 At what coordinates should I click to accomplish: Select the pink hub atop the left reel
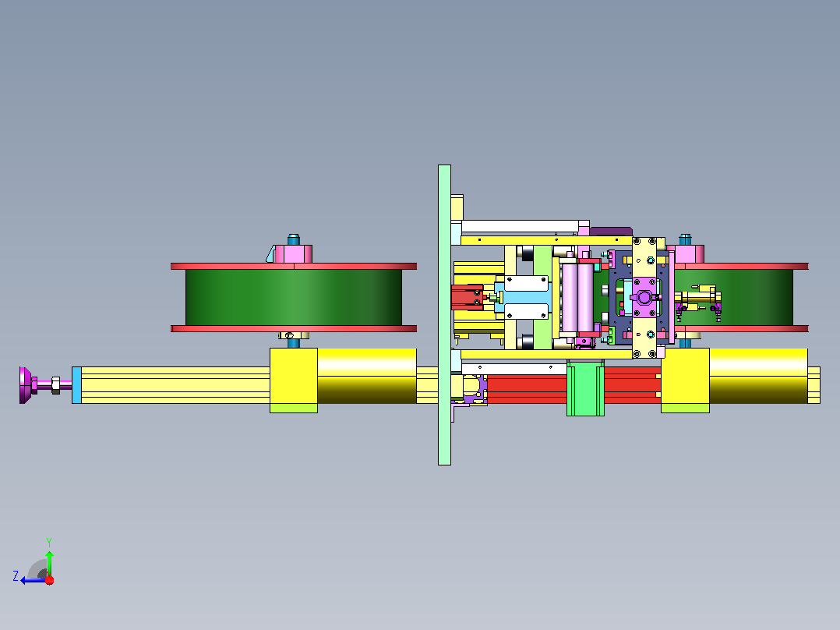293,253
